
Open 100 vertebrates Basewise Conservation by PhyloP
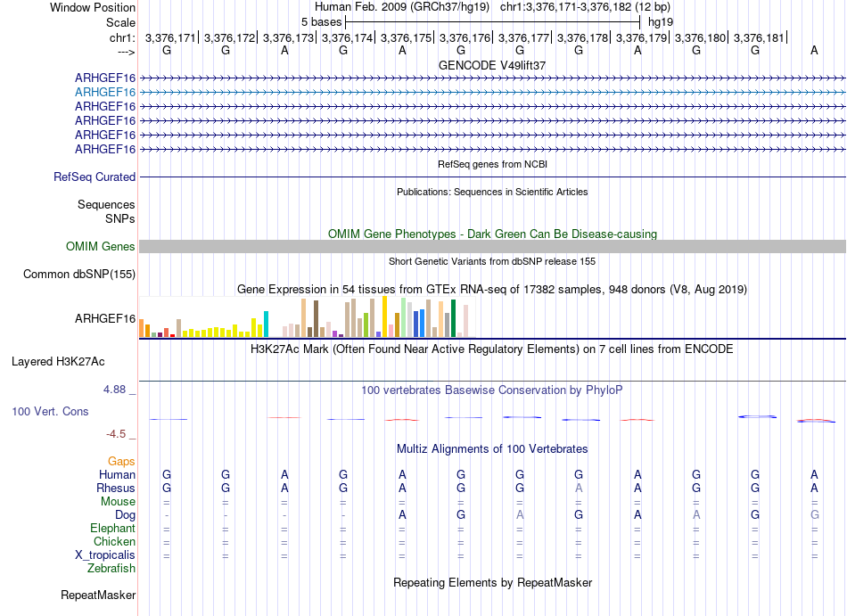(492, 390)
